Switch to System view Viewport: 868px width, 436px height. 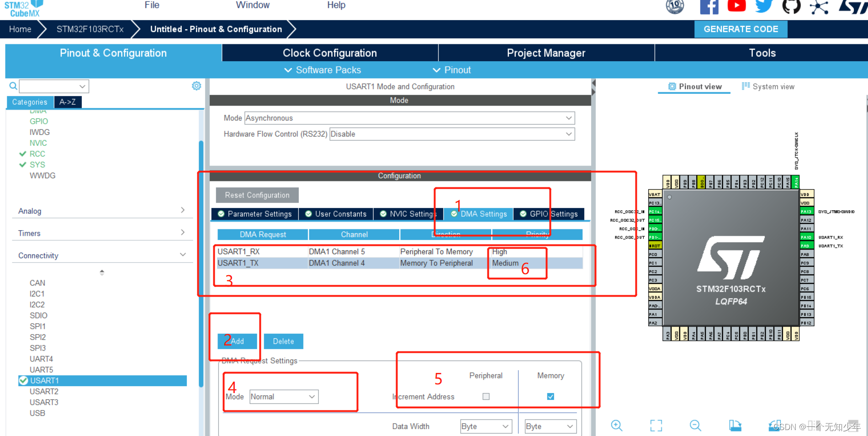click(x=768, y=86)
